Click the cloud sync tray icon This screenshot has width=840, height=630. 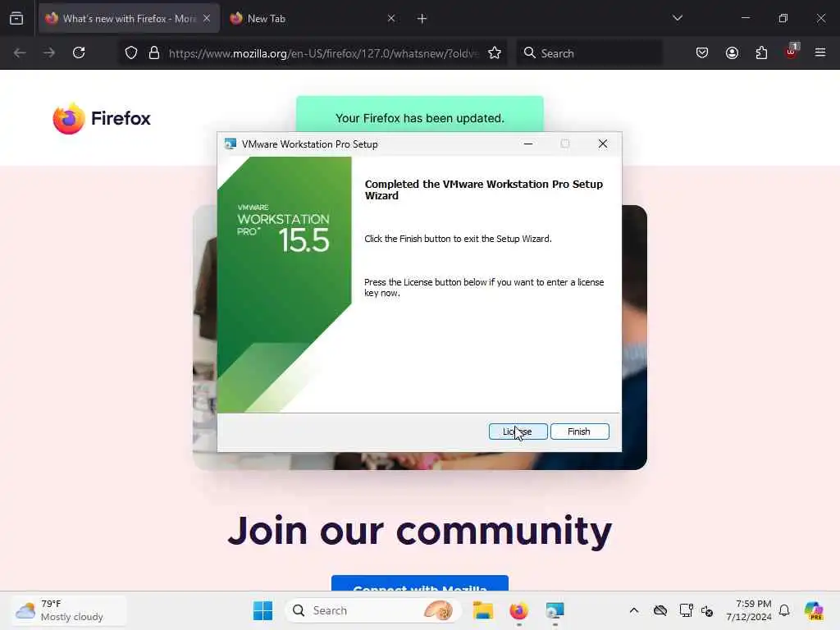coord(660,610)
